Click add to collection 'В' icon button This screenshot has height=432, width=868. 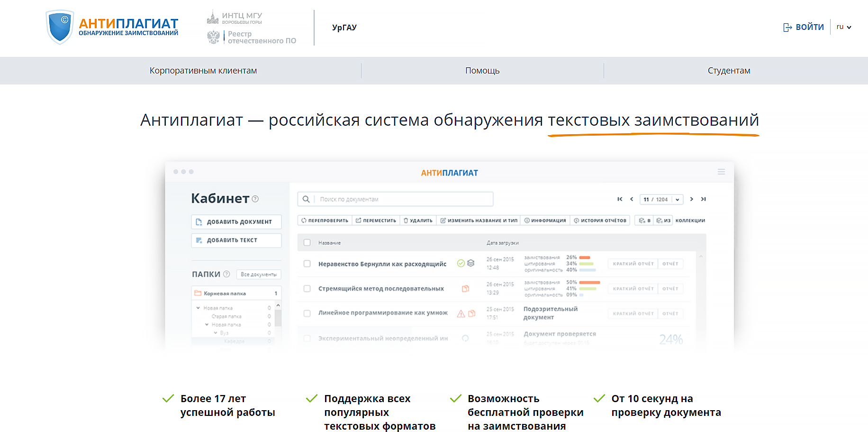(644, 221)
